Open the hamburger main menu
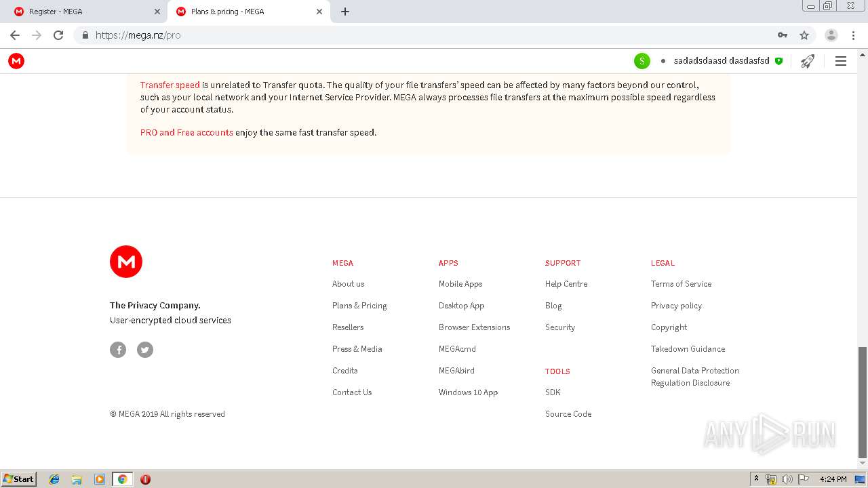Screen dimensions: 868x488 point(841,61)
